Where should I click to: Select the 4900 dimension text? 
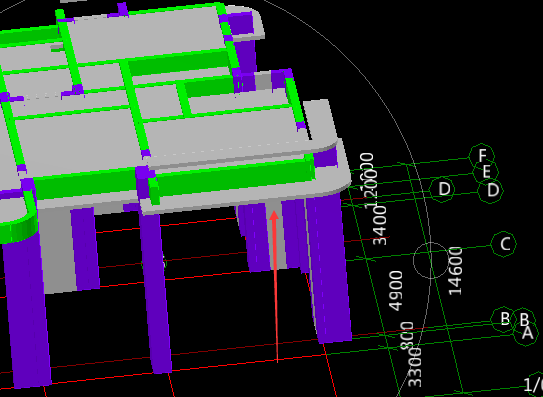click(396, 290)
